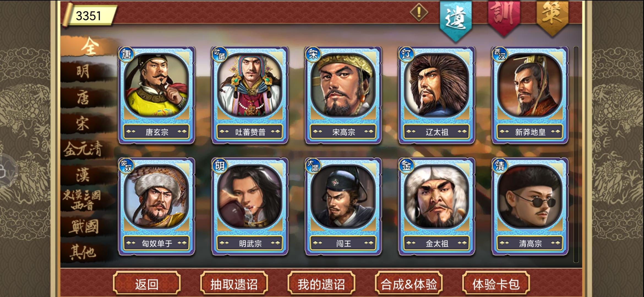The width and height of the screenshot is (644, 297).
Task: Choose the 明武宗 emperor card
Action: (x=250, y=207)
